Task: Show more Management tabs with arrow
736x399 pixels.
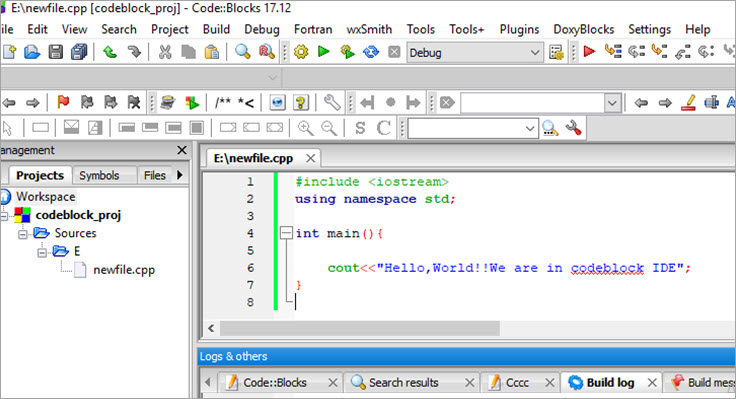Action: [x=180, y=175]
